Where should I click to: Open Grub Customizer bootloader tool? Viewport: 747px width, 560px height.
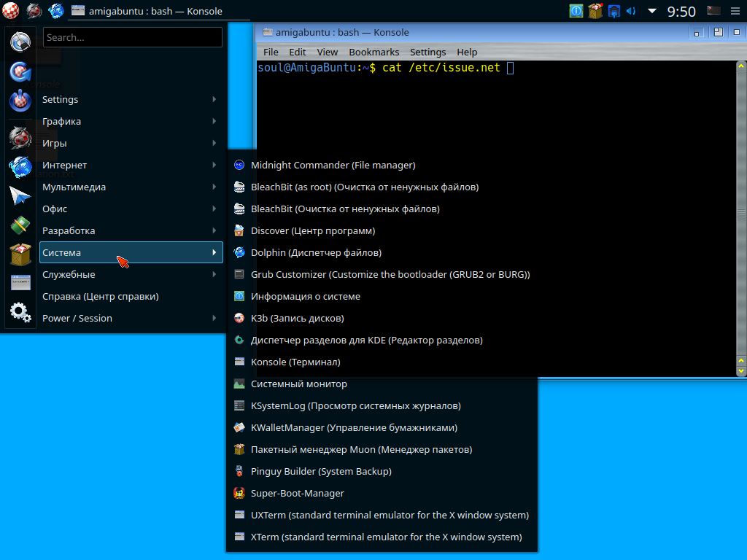[382, 275]
